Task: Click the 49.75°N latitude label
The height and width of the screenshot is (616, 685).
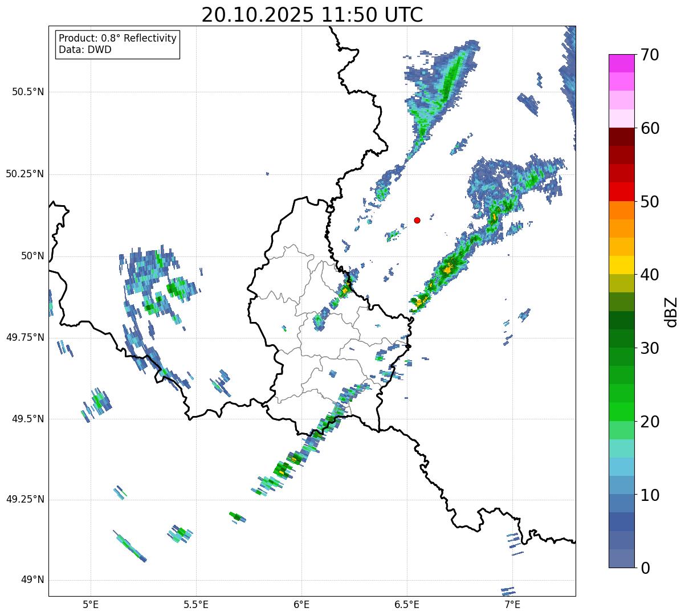Action: click(x=25, y=337)
